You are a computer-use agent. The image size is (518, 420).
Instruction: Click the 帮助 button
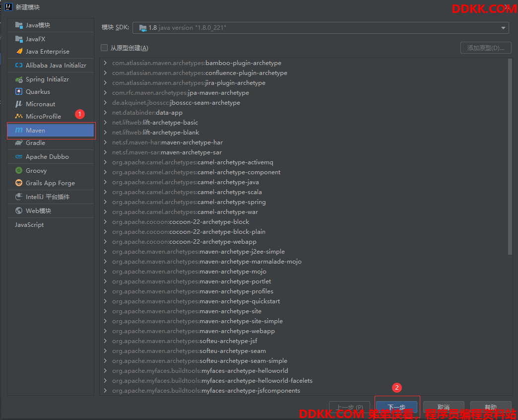(x=491, y=407)
